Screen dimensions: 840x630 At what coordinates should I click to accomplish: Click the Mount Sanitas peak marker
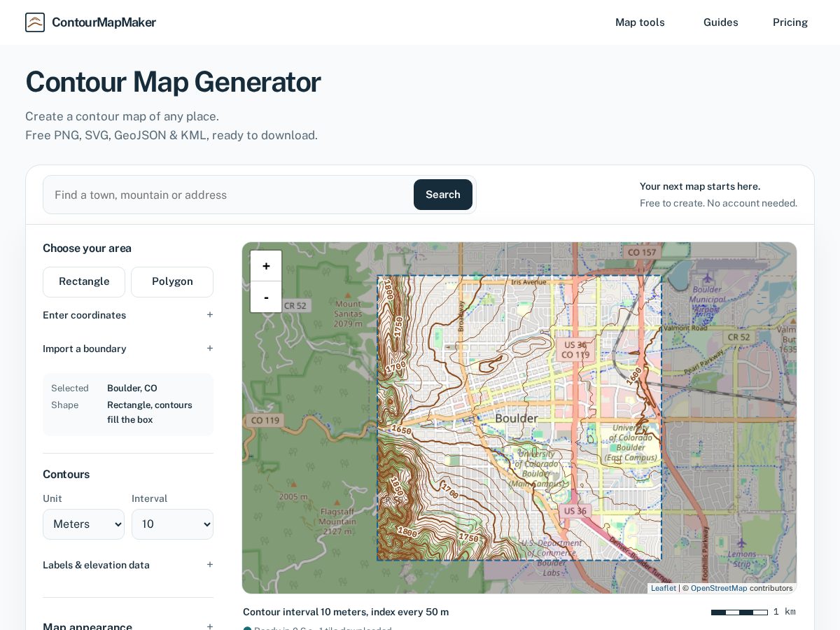[x=349, y=295]
